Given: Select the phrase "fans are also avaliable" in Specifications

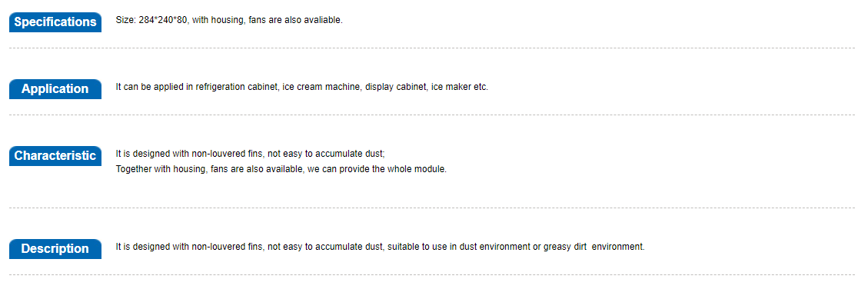Looking at the screenshot, I should point(295,21).
